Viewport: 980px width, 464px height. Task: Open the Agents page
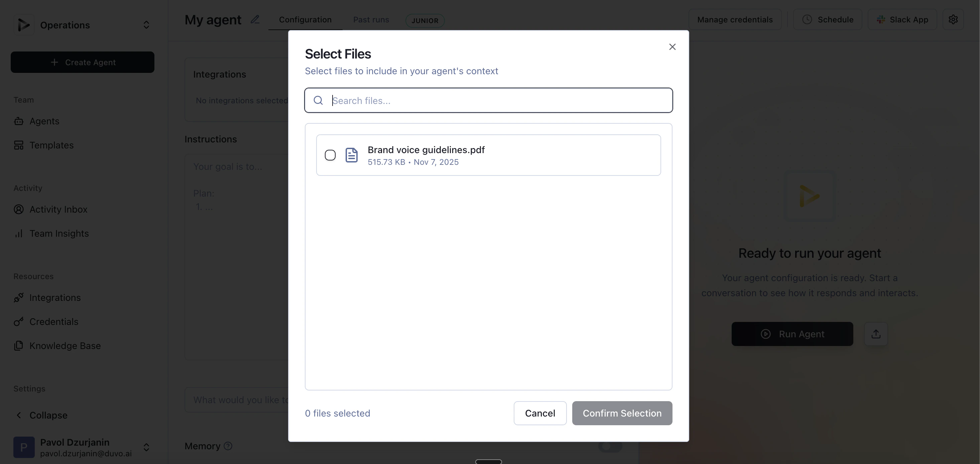pos(44,121)
